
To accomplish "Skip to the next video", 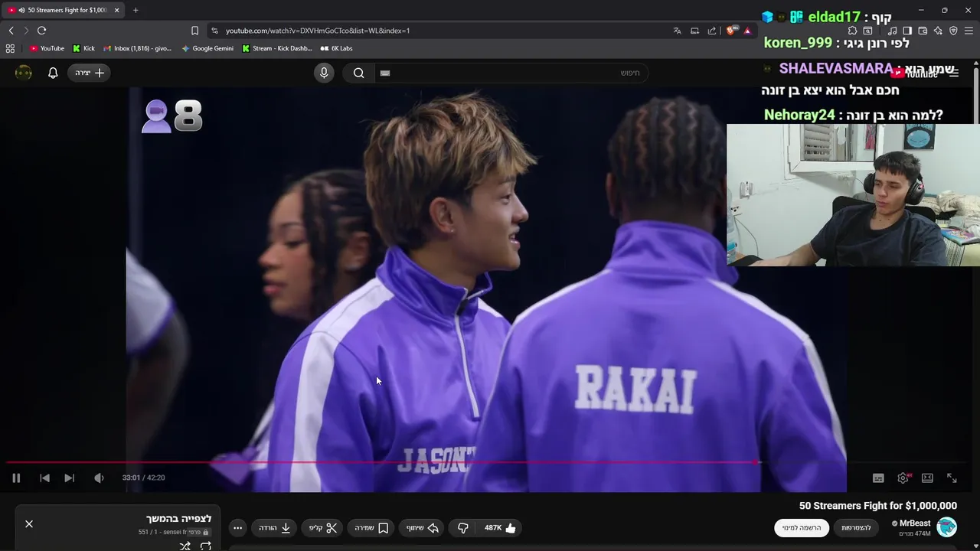I will (69, 478).
